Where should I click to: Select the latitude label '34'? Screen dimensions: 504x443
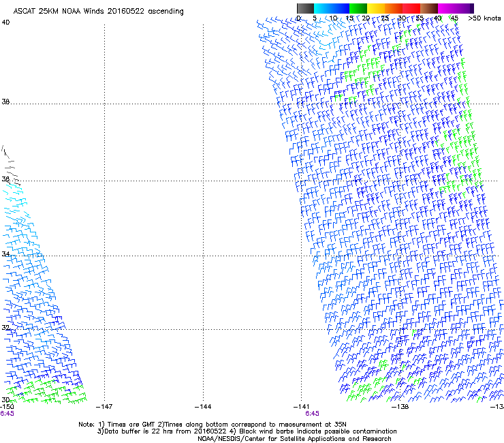point(5,254)
